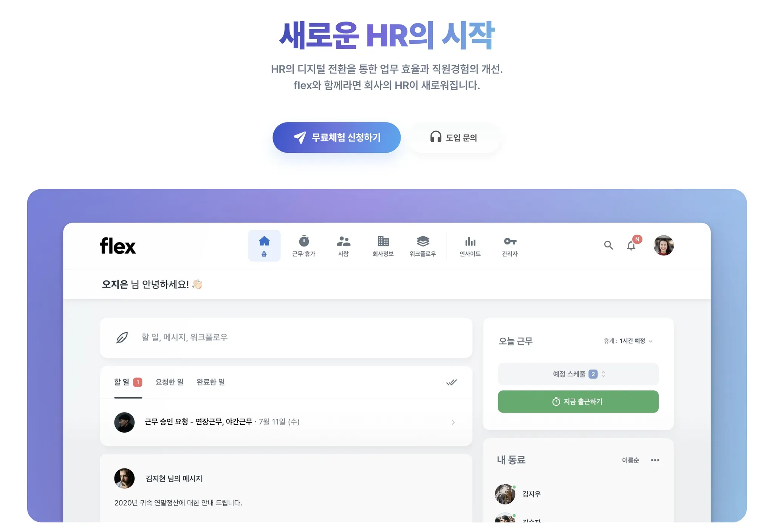
Task: Open the 내 동료 more options menu
Action: 655,460
